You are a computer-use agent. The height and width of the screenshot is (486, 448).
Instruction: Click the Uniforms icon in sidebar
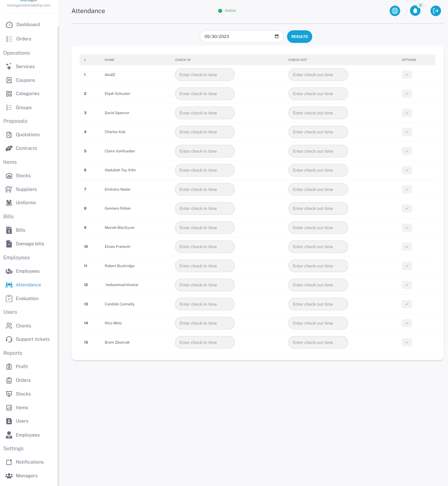tap(9, 203)
